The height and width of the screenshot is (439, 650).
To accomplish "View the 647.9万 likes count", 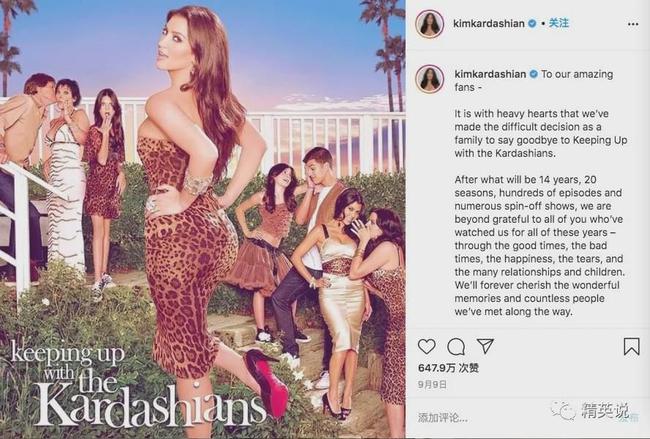I will click(448, 368).
